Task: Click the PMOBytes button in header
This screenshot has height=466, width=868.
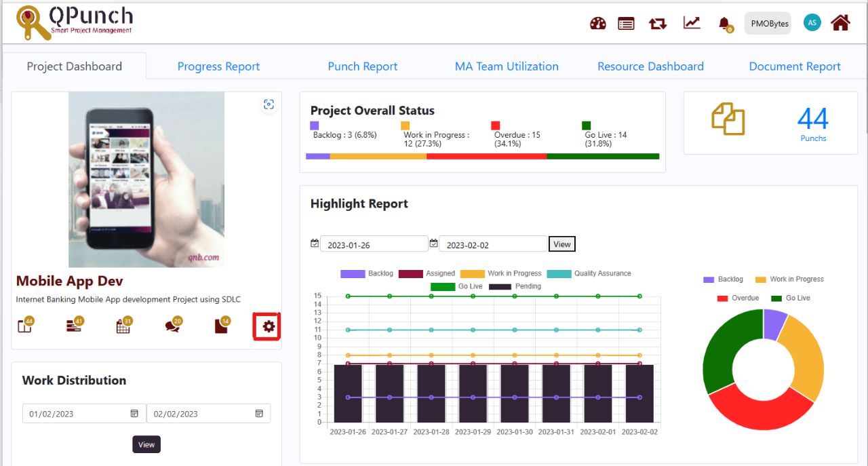Action: point(770,24)
